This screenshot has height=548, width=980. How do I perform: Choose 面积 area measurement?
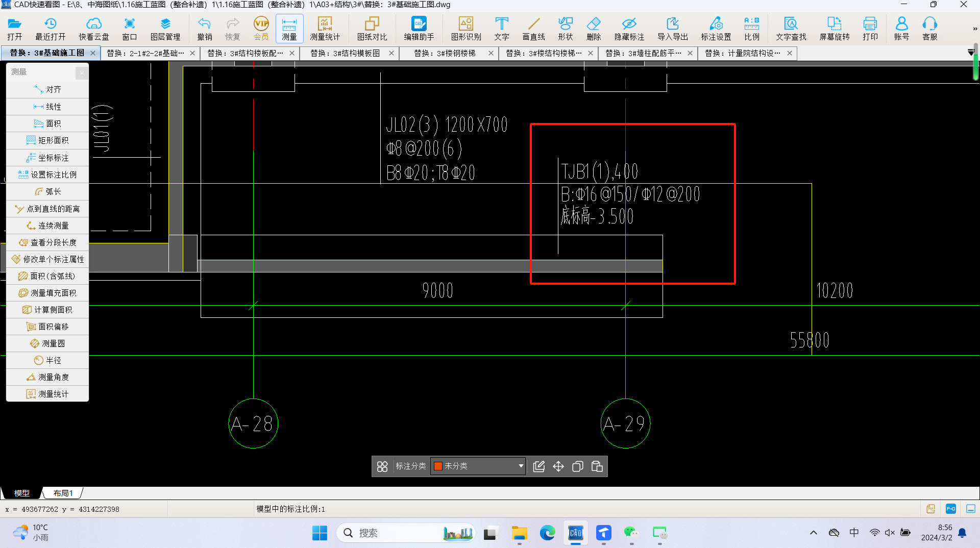pyautogui.click(x=47, y=123)
